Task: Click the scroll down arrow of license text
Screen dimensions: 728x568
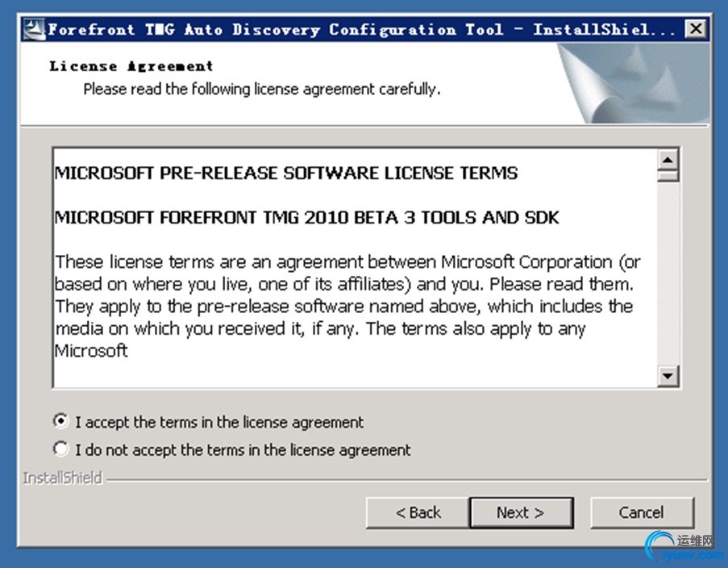Action: [x=668, y=375]
